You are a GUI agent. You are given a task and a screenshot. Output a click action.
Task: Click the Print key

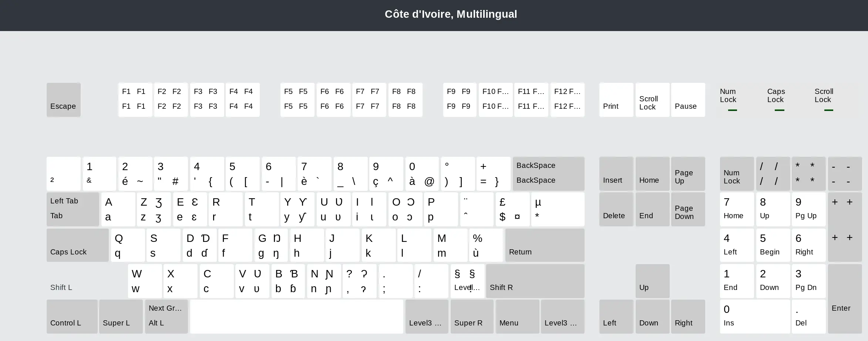click(616, 100)
